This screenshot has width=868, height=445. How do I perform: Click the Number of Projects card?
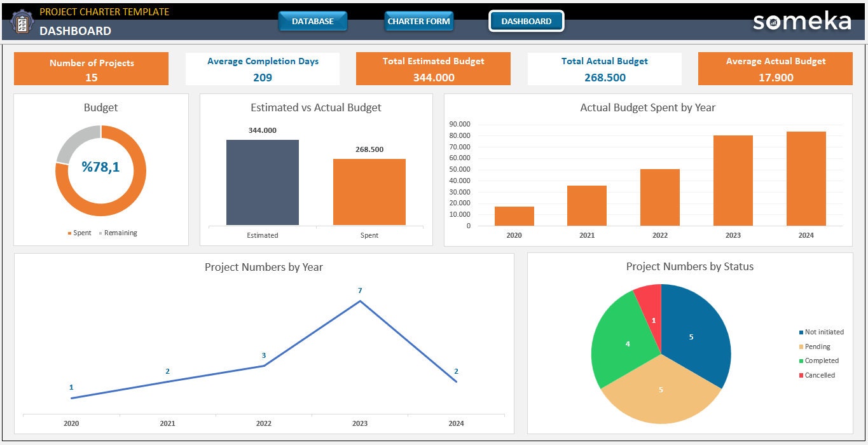coord(92,69)
